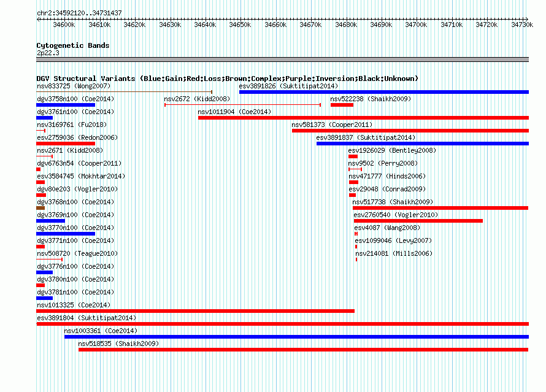Click the red bar under nsv518535 (Shaikh2009)
This screenshot has width=546, height=392.
(303, 350)
